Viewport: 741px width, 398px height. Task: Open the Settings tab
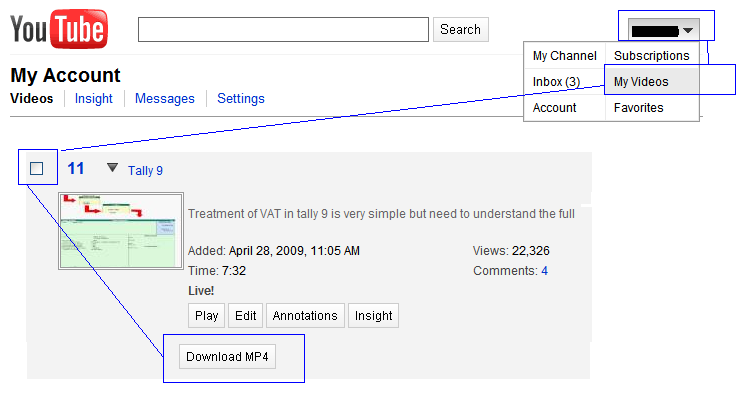coord(241,98)
